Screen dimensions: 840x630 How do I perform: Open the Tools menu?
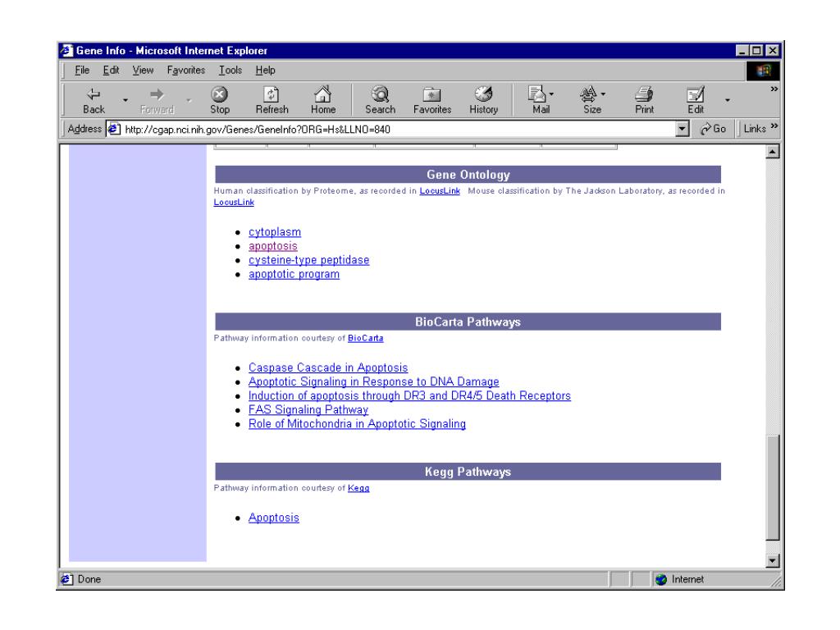tap(231, 71)
